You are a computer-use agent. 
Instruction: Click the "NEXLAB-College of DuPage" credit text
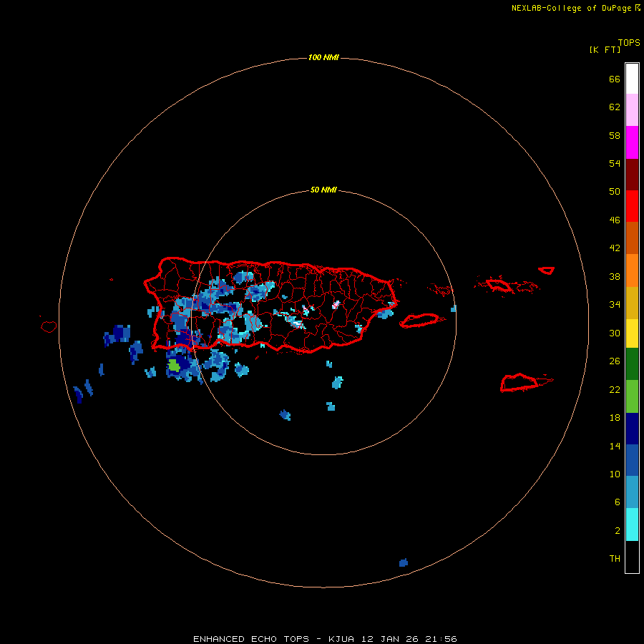pos(572,8)
